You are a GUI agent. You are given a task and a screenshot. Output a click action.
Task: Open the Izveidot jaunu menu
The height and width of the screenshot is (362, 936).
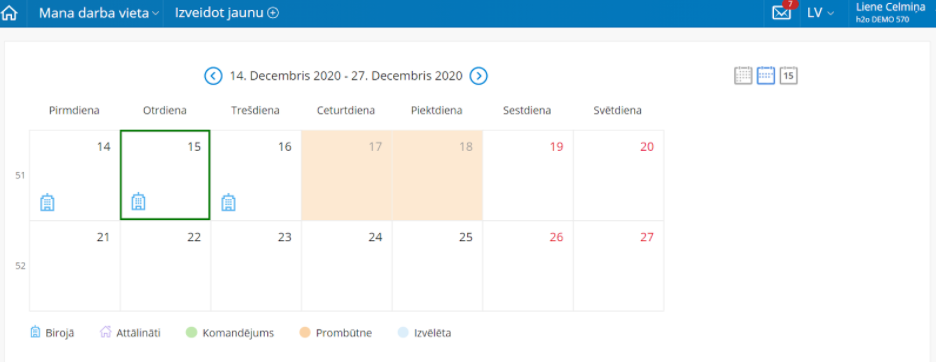pos(227,13)
